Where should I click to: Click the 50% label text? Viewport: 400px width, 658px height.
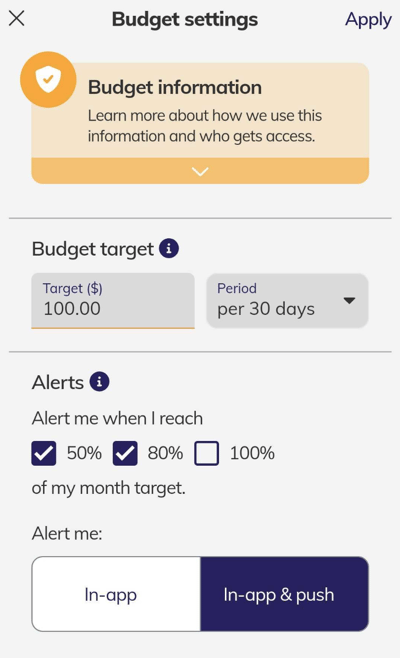click(84, 453)
